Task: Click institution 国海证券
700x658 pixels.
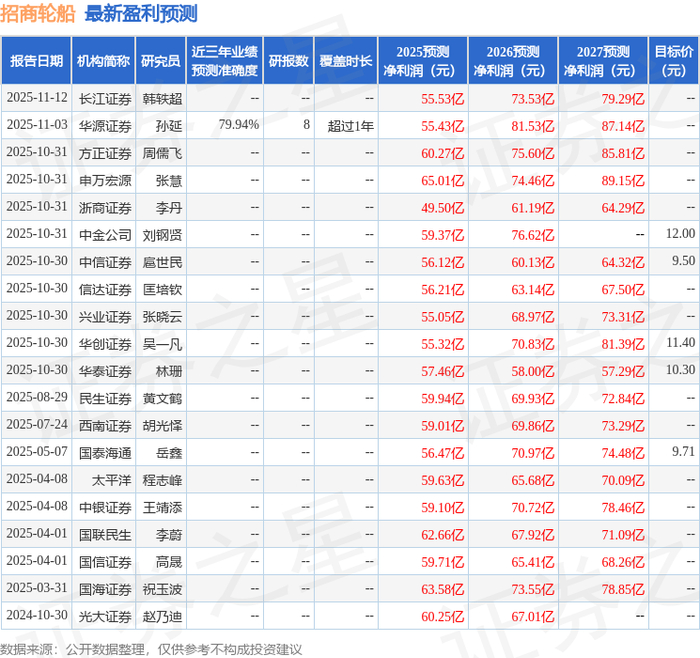Action: [105, 589]
